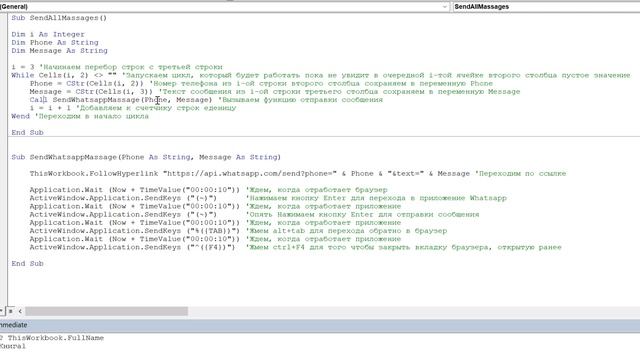640x360 pixels.
Task: Click the 'While Cells(i, 2) <> ""' statement
Action: [64, 75]
